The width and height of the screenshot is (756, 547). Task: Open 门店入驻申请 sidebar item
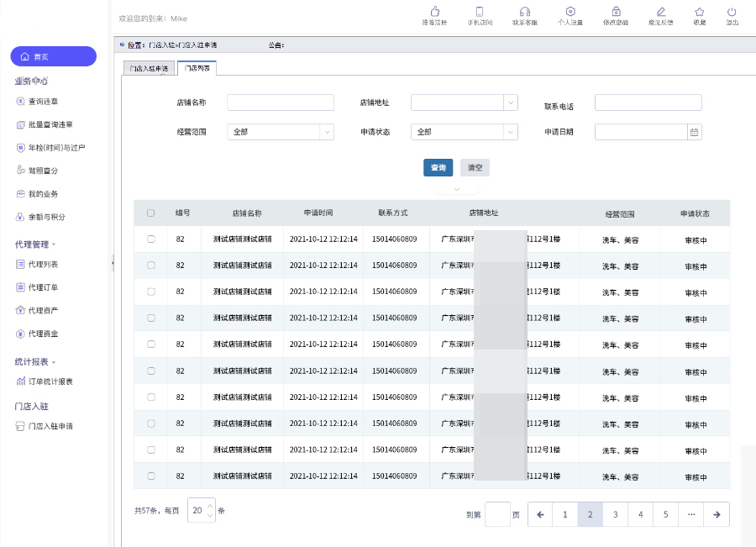[45, 426]
